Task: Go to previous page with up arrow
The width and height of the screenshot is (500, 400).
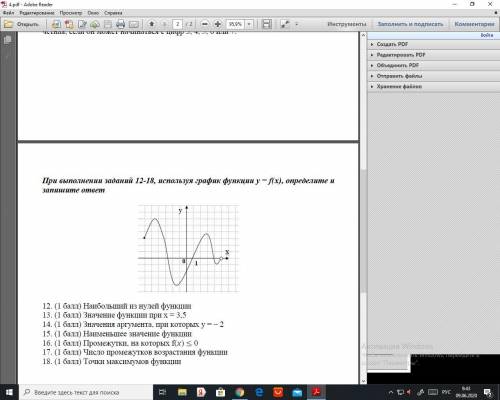Action: 152,24
